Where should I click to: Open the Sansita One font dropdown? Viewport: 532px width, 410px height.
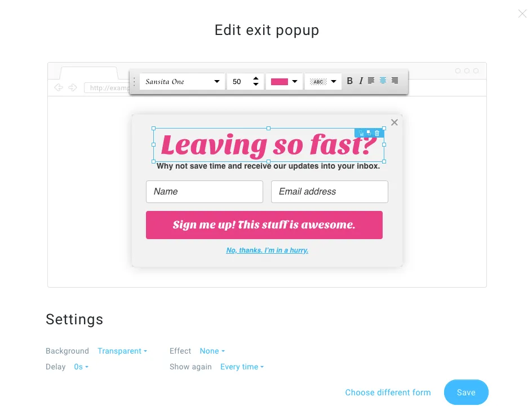coord(182,81)
